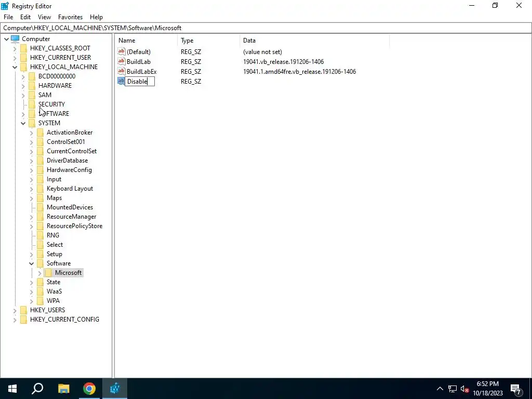Open the Windows Start menu
Image resolution: width=532 pixels, height=399 pixels.
coord(12,389)
